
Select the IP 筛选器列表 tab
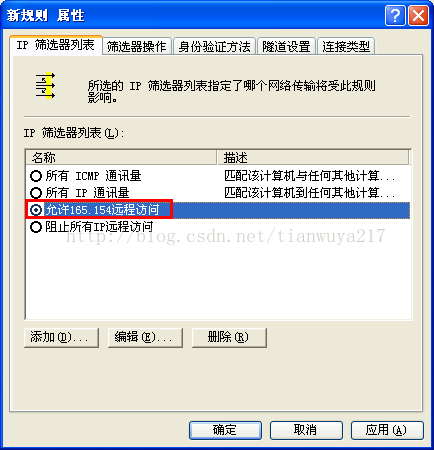click(56, 45)
